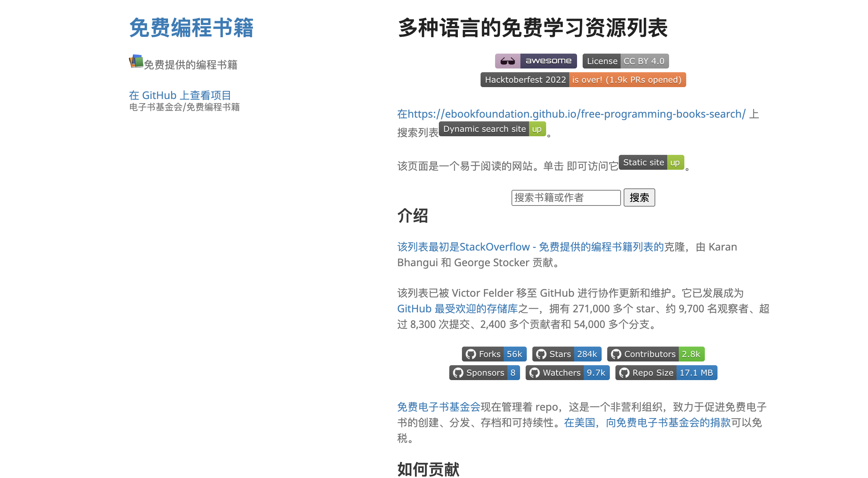Click the Dynamic search site status badge
The height and width of the screenshot is (478, 868).
point(492,129)
